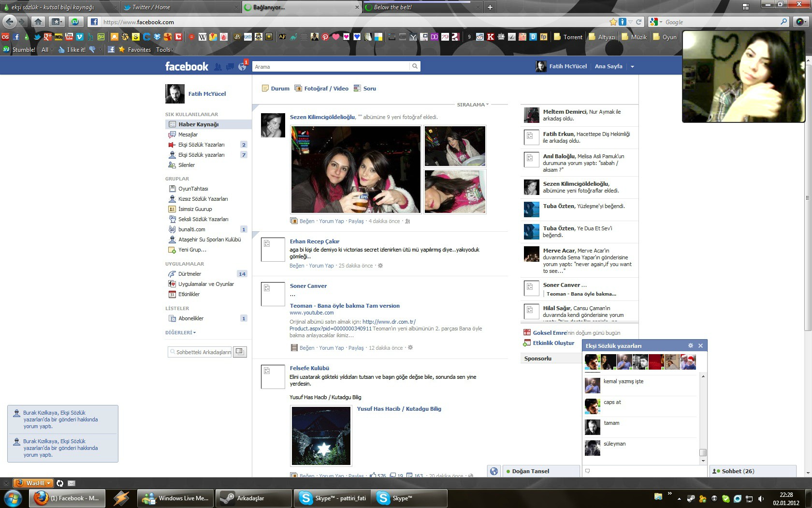The image size is (812, 508).
Task: Open the Facebook account dropdown arrow
Action: coord(632,67)
